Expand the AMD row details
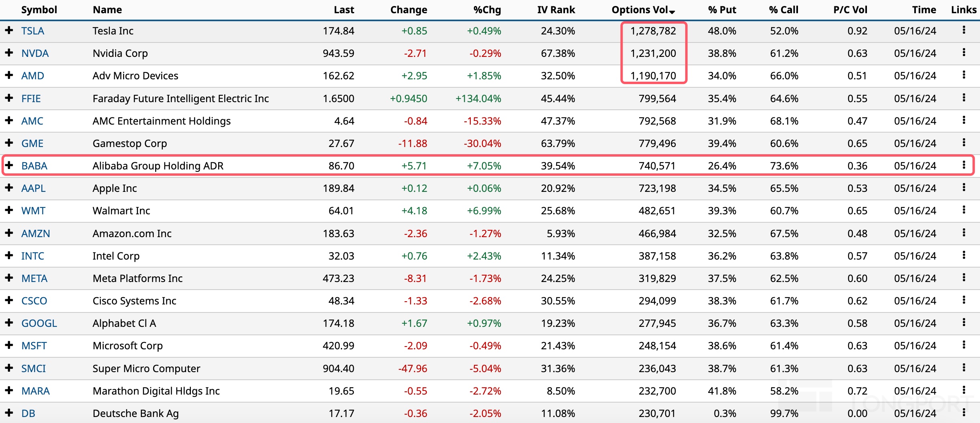This screenshot has height=423, width=980. [9, 75]
